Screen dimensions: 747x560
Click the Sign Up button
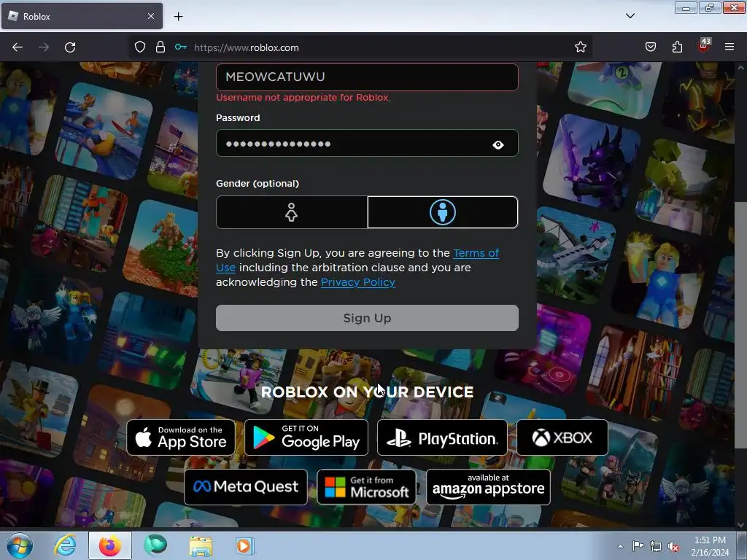tap(367, 318)
